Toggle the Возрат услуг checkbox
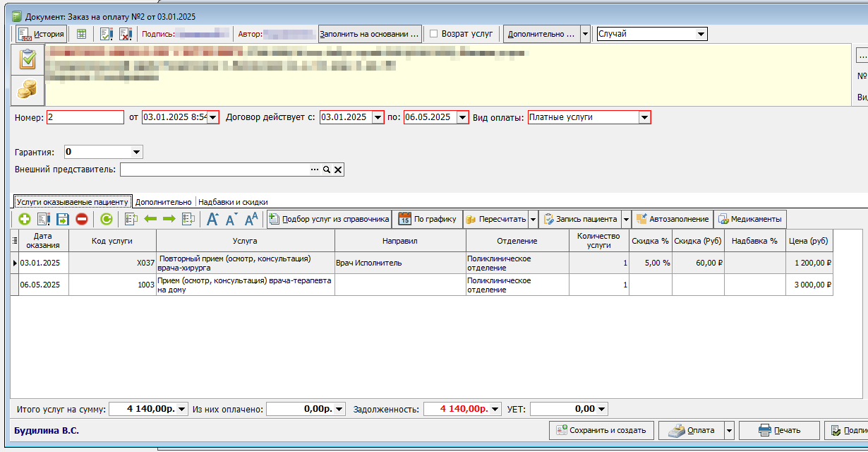The width and height of the screenshot is (868, 452). [434, 33]
